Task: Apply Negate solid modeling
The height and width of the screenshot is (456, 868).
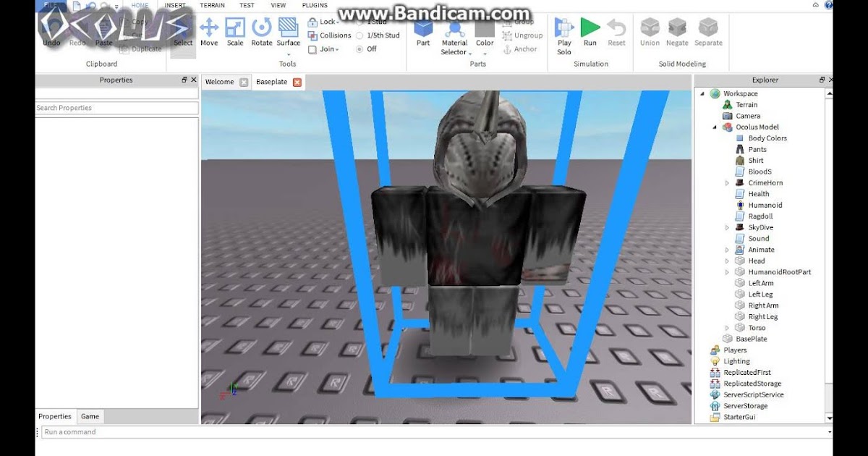Action: tap(677, 33)
